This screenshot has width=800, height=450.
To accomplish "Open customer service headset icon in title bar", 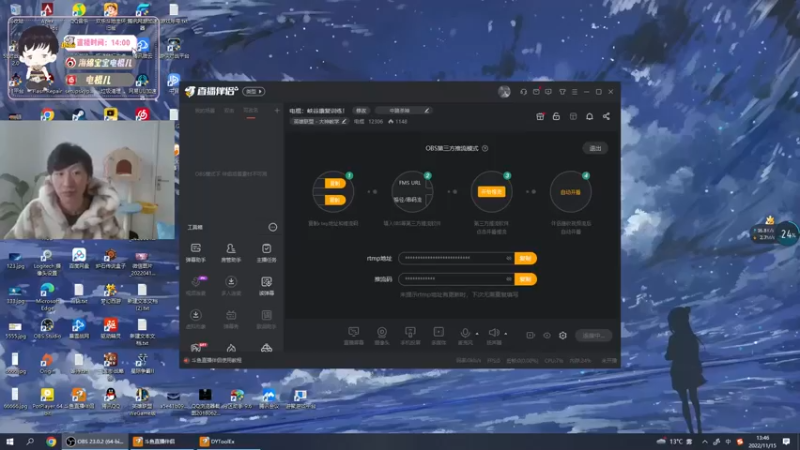I will 523,92.
